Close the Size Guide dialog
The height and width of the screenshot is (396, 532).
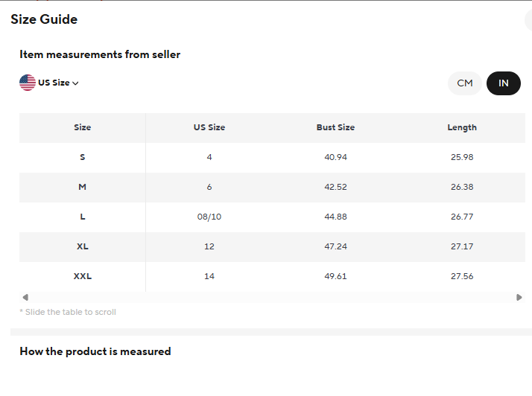528,19
